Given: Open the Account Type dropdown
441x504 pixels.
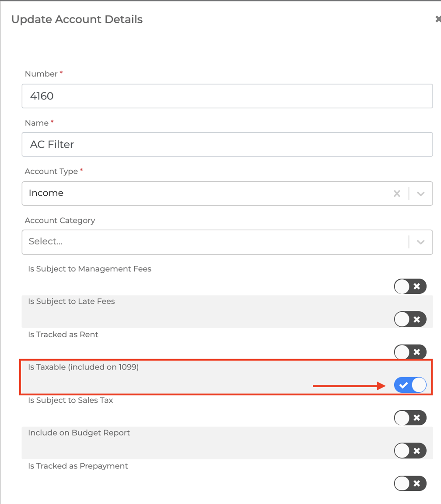Looking at the screenshot, I should click(420, 193).
